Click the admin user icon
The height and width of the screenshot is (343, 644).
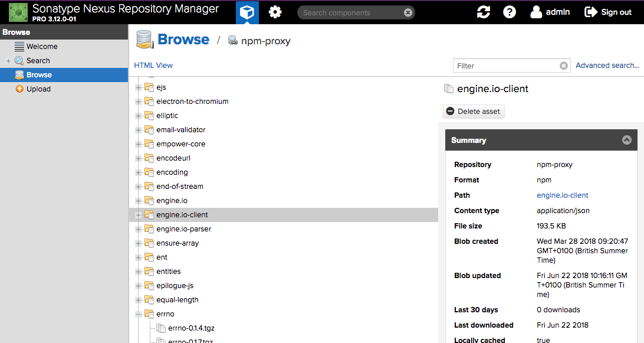536,12
